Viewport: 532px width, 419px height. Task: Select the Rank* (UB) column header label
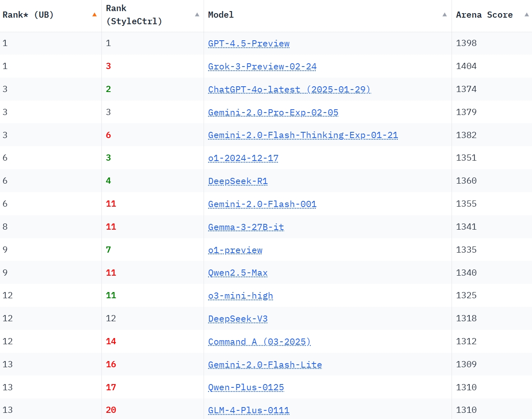point(28,15)
